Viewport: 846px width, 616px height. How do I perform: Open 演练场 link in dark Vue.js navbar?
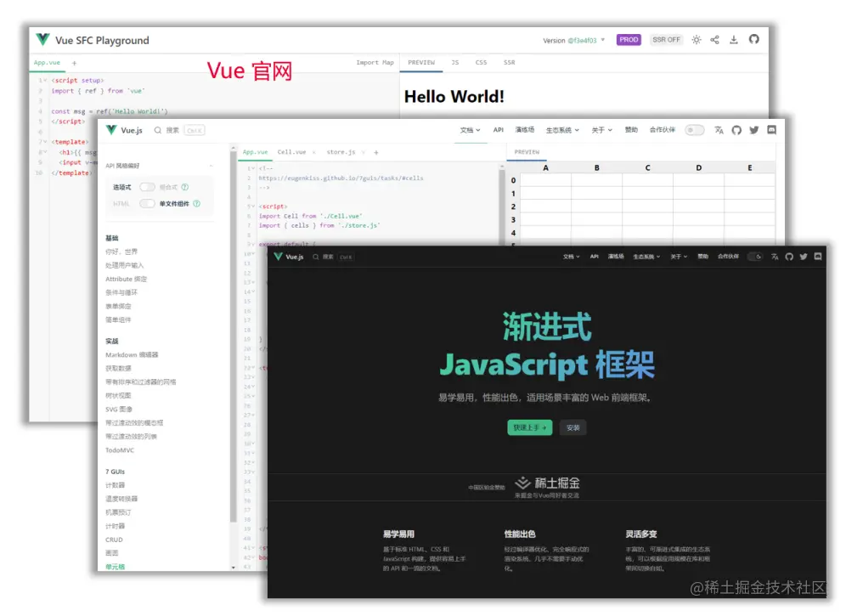click(x=616, y=257)
